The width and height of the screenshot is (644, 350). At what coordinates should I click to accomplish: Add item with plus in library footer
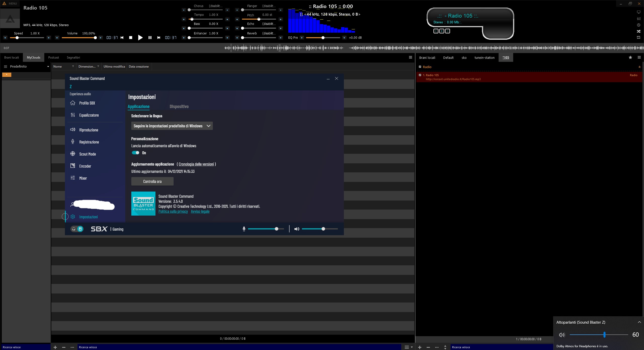(55, 347)
